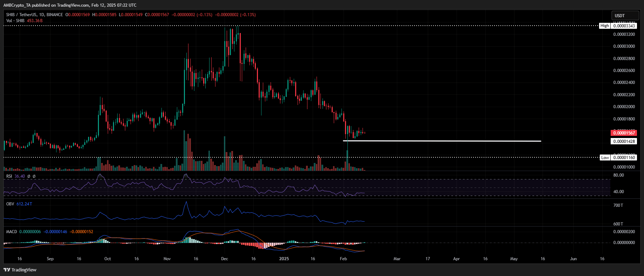Click the OBV scale value 600T
644x276 pixels.
click(x=618, y=224)
